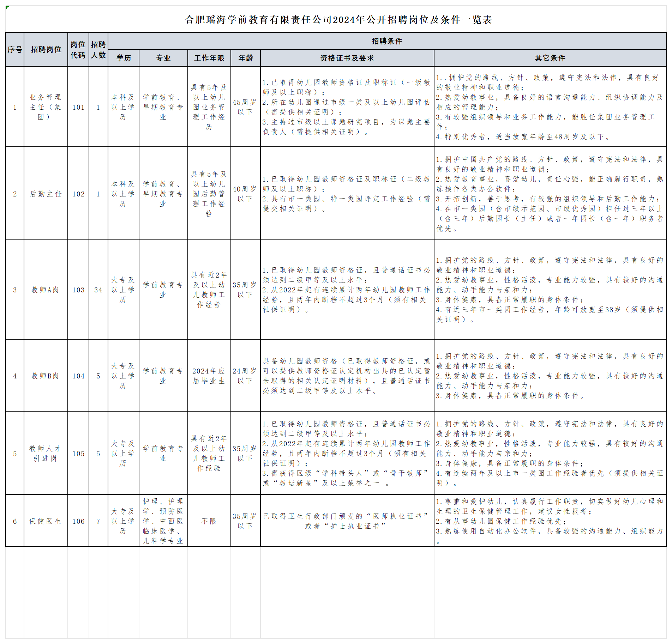The width and height of the screenshot is (672, 644).
Task: Click the 后勤主任 position cell
Action: point(46,194)
